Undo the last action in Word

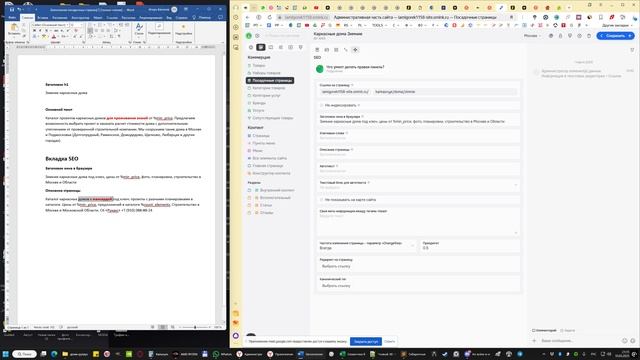[x=19, y=9]
